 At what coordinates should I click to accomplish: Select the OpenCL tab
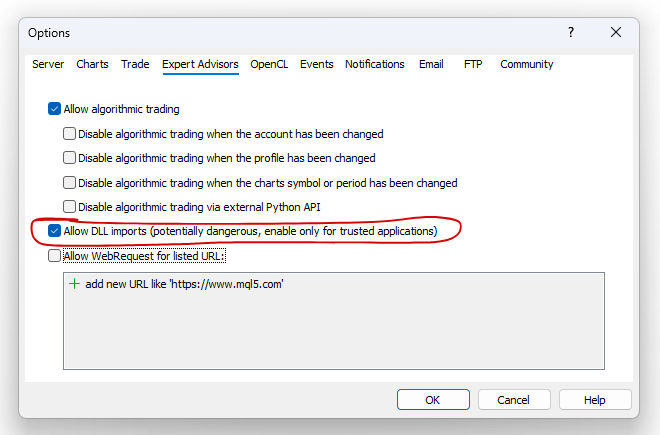(x=269, y=64)
